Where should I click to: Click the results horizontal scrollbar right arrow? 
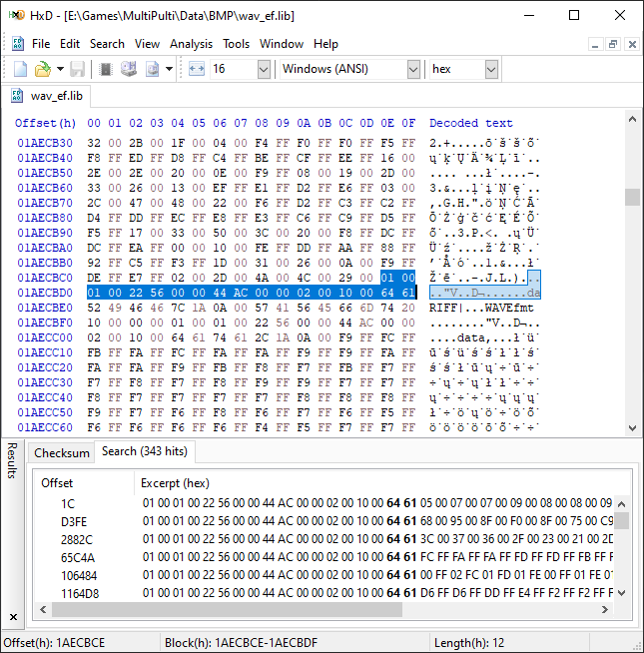[x=605, y=610]
